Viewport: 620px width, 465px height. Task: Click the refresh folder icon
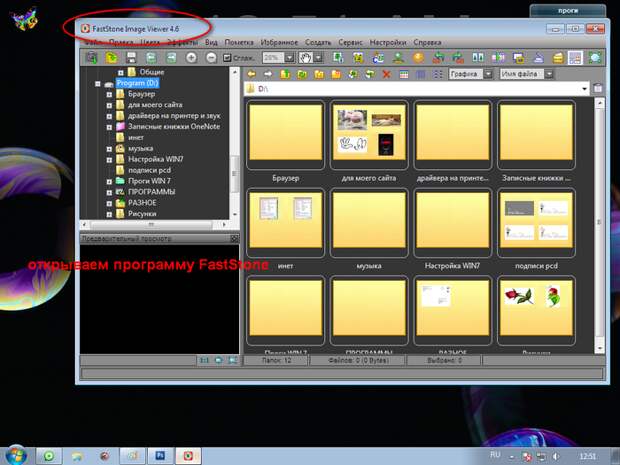302,74
